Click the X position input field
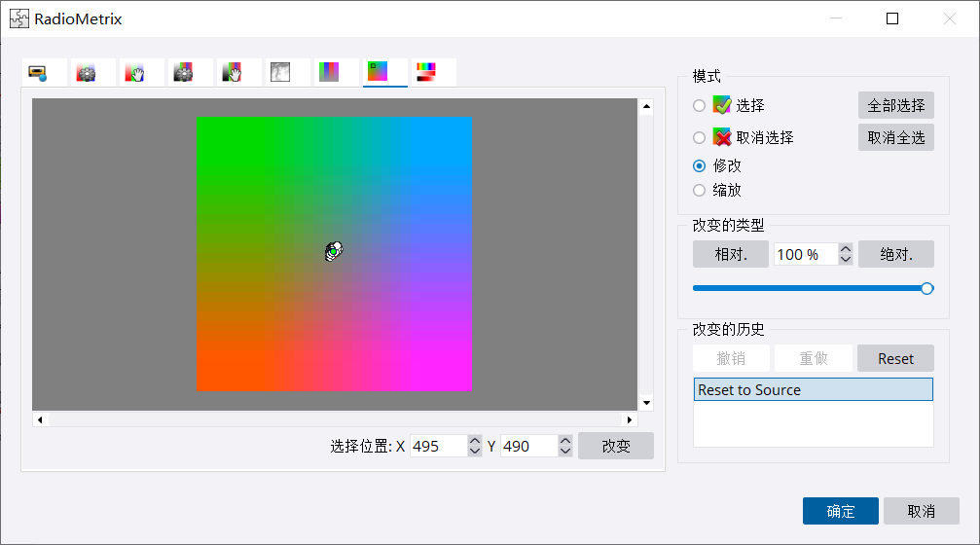 436,447
